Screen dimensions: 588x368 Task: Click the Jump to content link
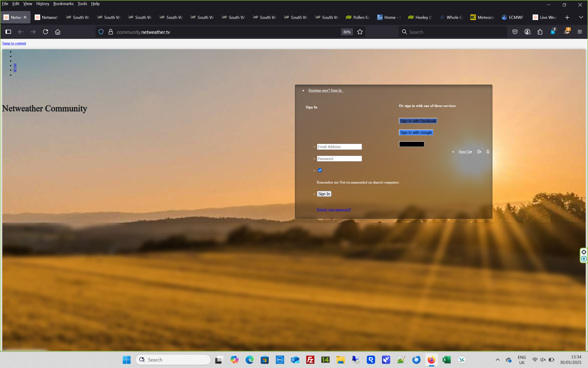point(14,43)
